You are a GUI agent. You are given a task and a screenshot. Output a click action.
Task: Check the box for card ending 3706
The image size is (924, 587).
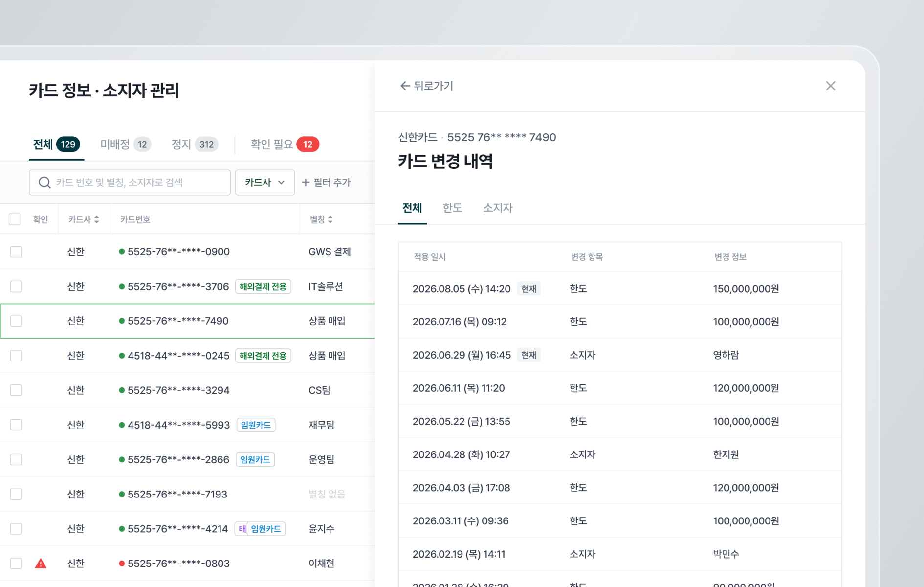click(x=16, y=286)
